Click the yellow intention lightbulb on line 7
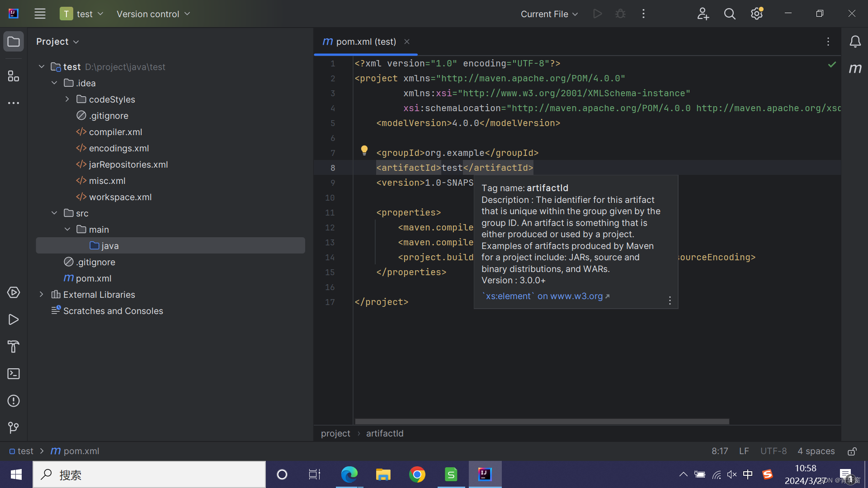 click(364, 150)
